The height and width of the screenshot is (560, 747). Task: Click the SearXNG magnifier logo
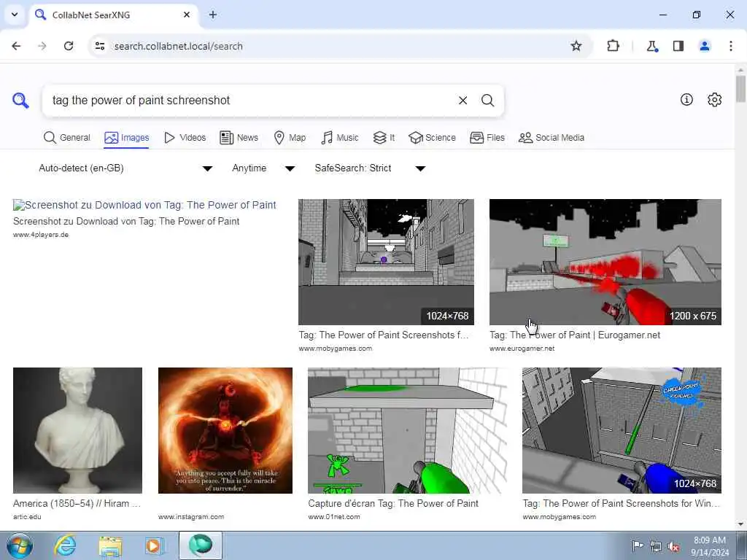click(20, 101)
